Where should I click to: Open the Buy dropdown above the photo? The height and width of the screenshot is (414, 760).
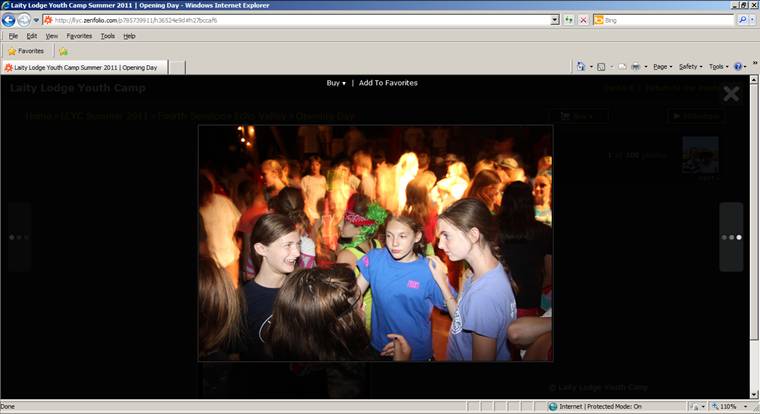point(336,83)
